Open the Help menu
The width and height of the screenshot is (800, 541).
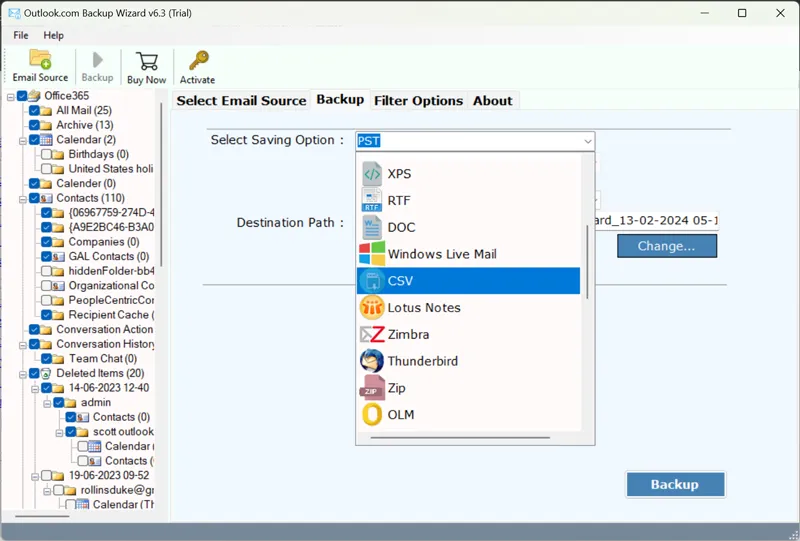point(53,35)
